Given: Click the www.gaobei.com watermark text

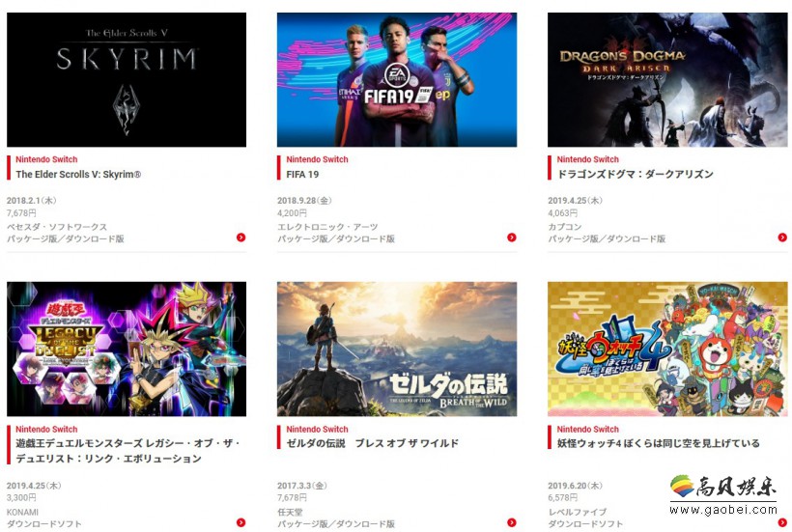Looking at the screenshot, I should [x=723, y=510].
